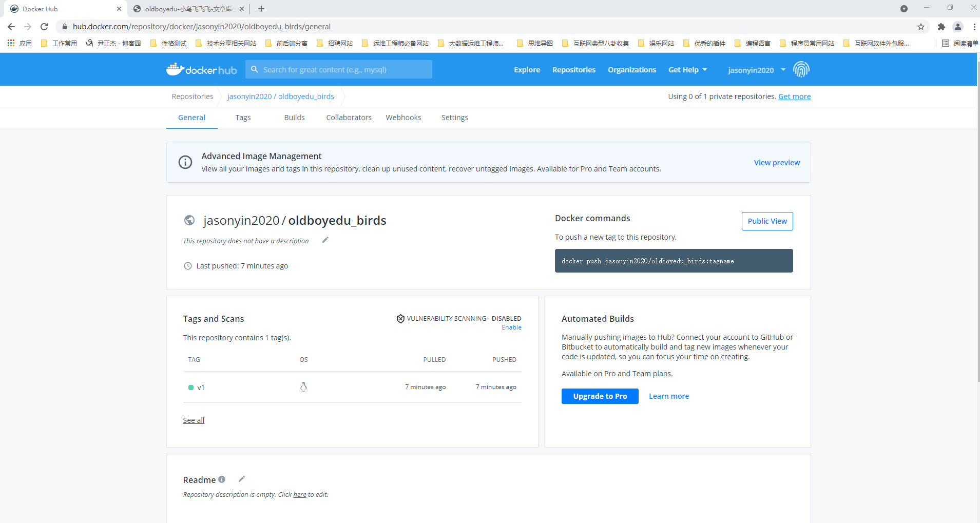Switch to the Tags tab

[x=243, y=118]
